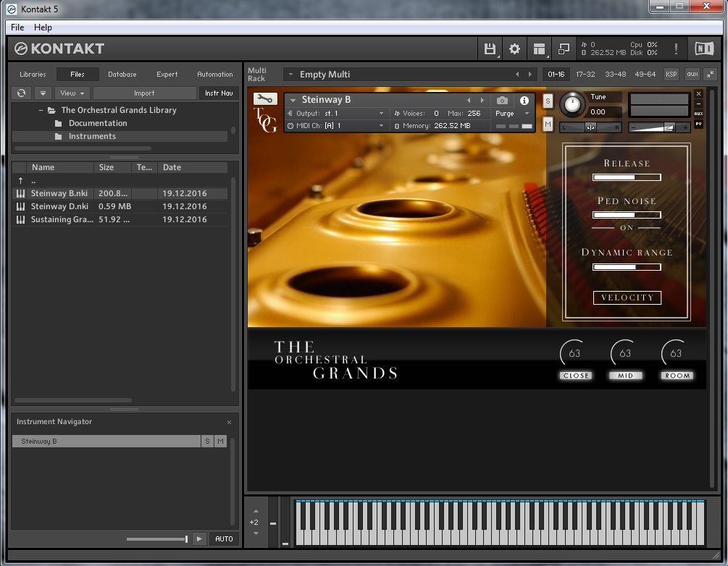Switch to Automation tab
The width and height of the screenshot is (728, 566).
pyautogui.click(x=215, y=75)
